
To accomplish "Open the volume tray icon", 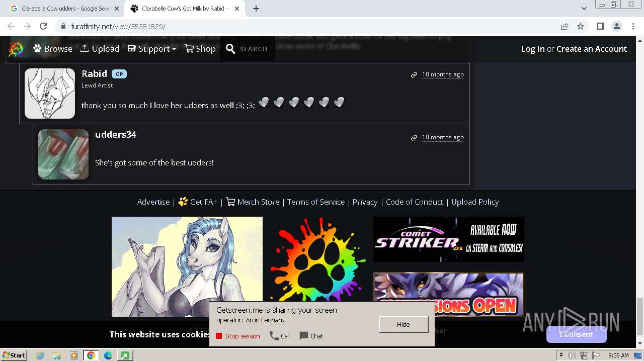I will coord(572,355).
